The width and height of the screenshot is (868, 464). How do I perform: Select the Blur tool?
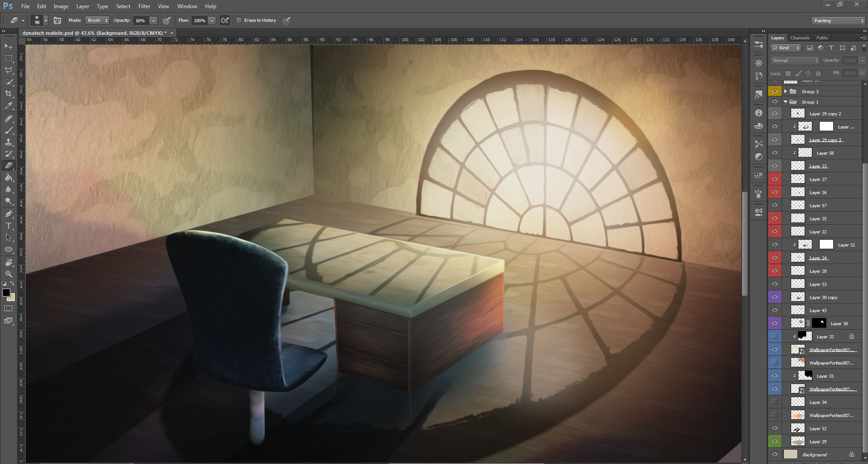(9, 190)
